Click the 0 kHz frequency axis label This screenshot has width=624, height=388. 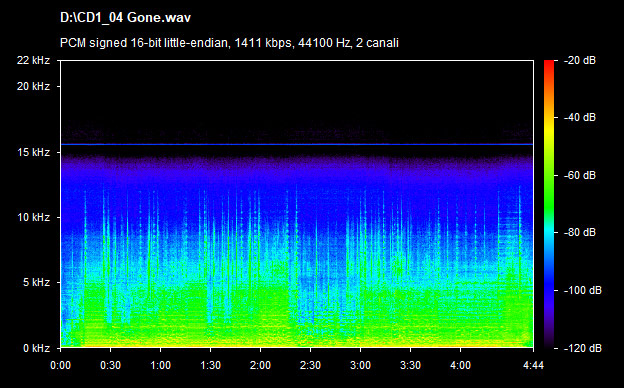pos(36,348)
